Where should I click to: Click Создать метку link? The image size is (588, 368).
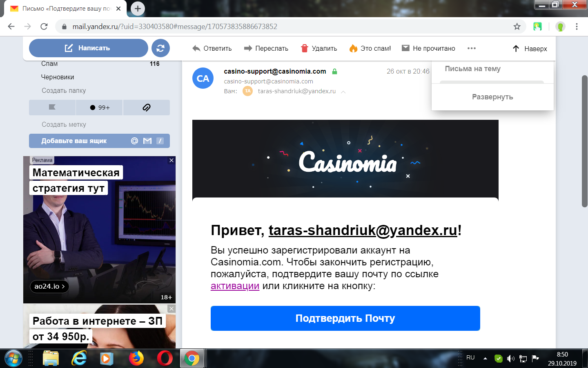tap(64, 124)
